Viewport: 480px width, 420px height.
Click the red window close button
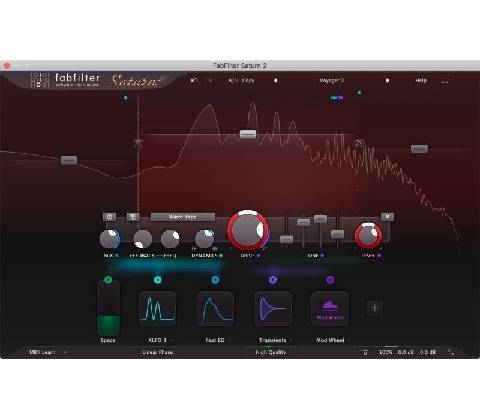[7, 66]
